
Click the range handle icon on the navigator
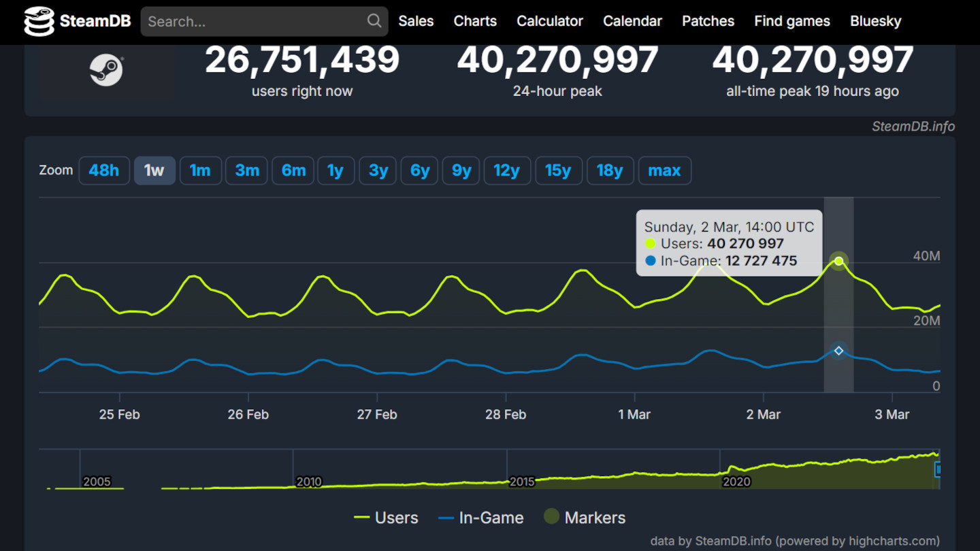click(938, 469)
